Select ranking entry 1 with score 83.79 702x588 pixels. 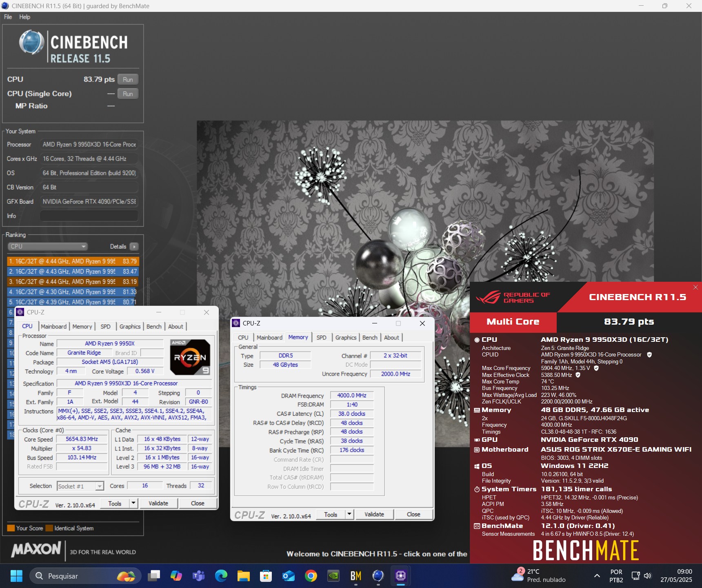point(73,261)
